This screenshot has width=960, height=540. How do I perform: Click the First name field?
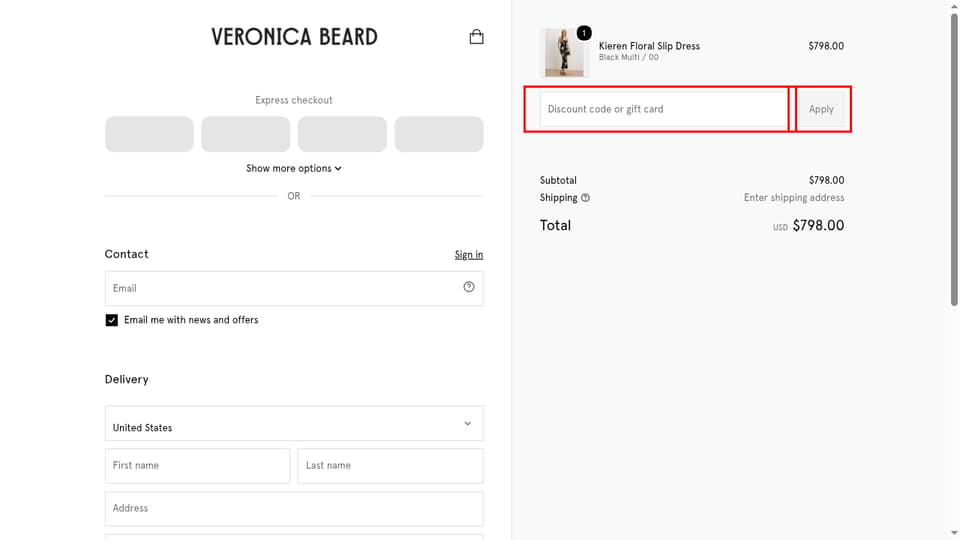pyautogui.click(x=197, y=466)
